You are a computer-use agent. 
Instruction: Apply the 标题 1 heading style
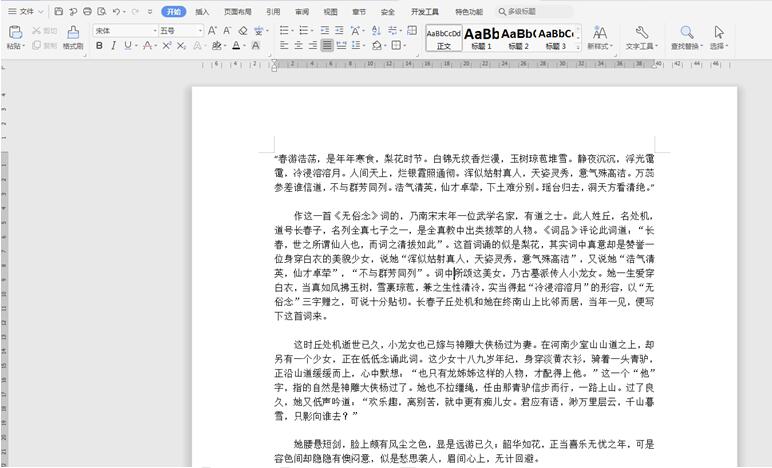coord(481,37)
